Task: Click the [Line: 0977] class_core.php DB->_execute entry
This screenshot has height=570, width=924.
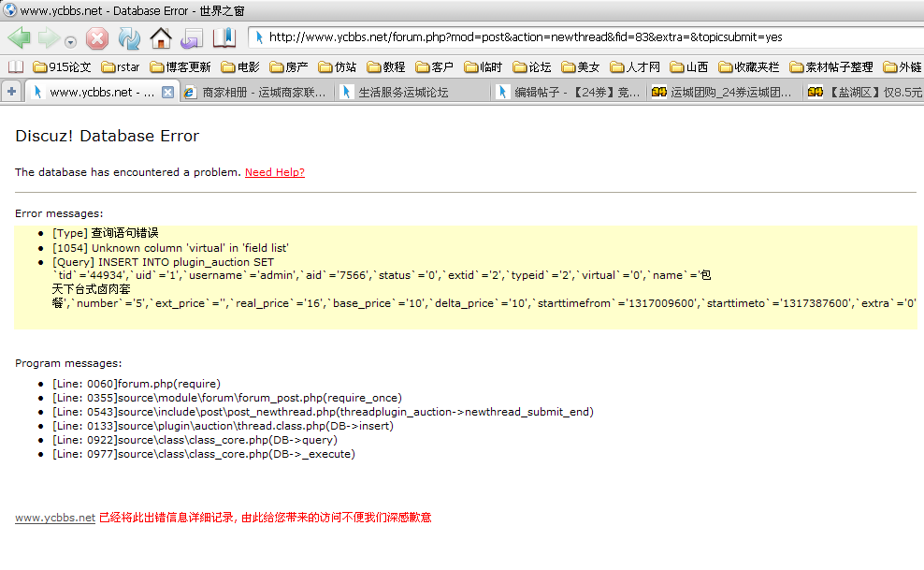Action: point(203,454)
